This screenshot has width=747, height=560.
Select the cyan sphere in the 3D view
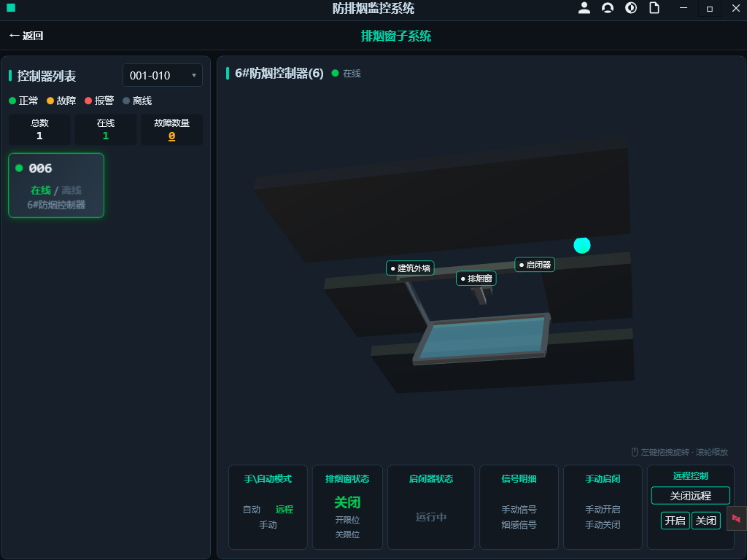click(581, 245)
